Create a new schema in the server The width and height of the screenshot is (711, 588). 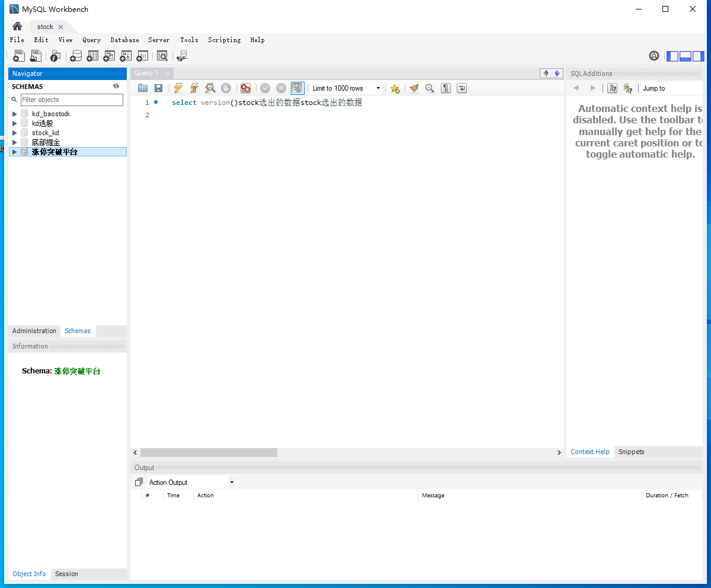(76, 56)
